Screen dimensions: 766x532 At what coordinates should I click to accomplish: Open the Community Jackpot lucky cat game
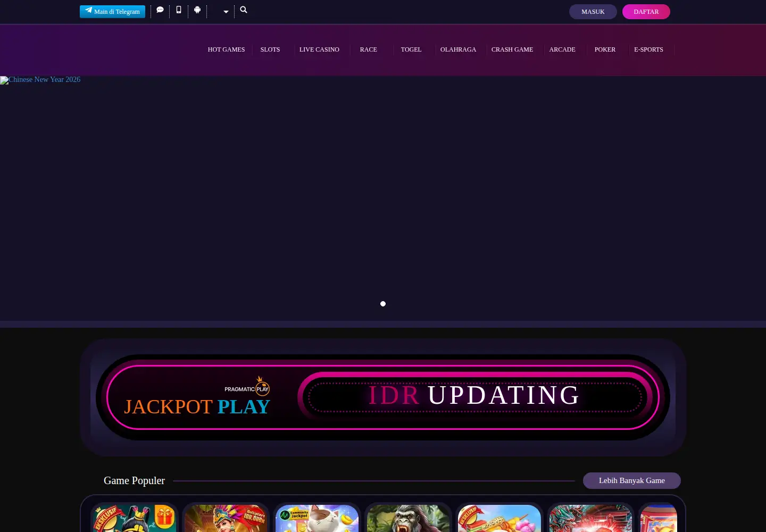(x=317, y=518)
